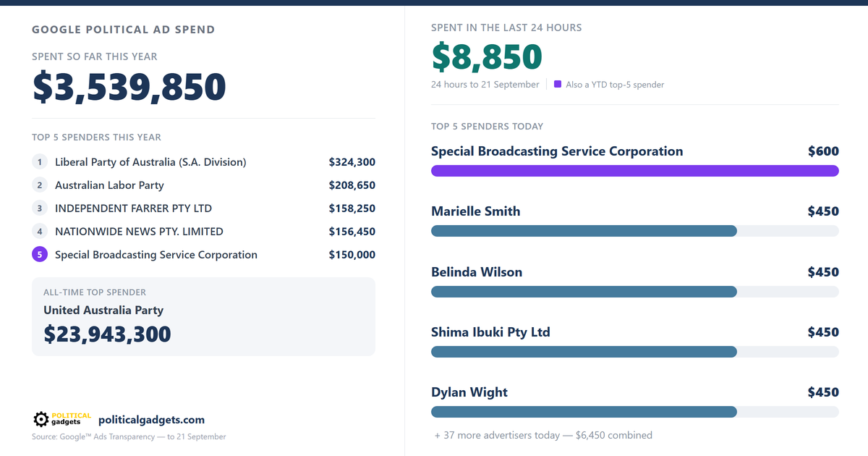Click rank badge 2 beside Australian Labor Party
This screenshot has height=456, width=868.
point(40,185)
